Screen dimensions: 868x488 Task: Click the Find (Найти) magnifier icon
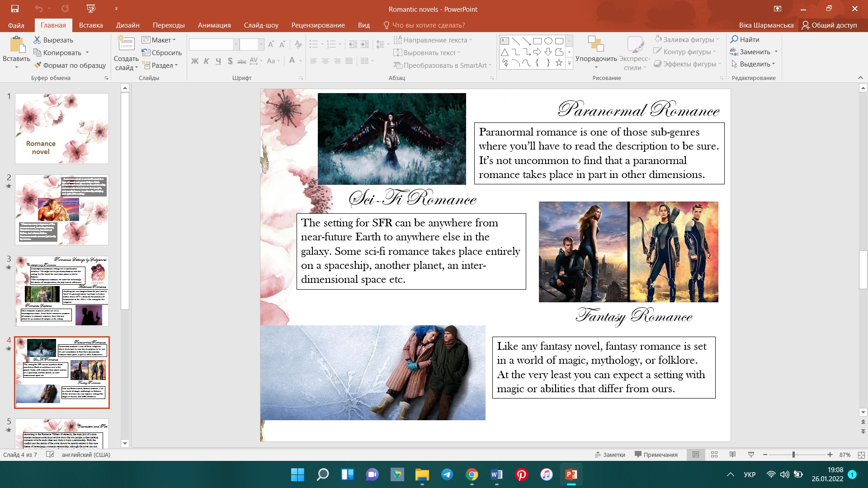pos(734,39)
